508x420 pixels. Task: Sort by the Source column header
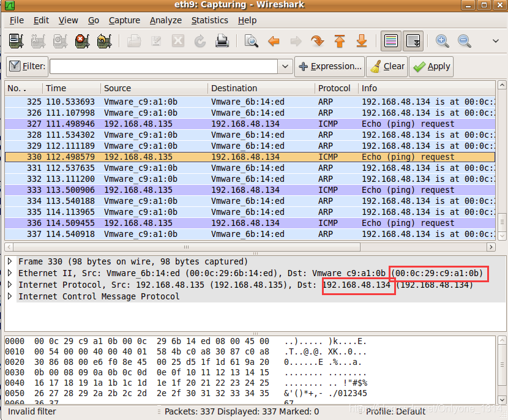tap(154, 88)
